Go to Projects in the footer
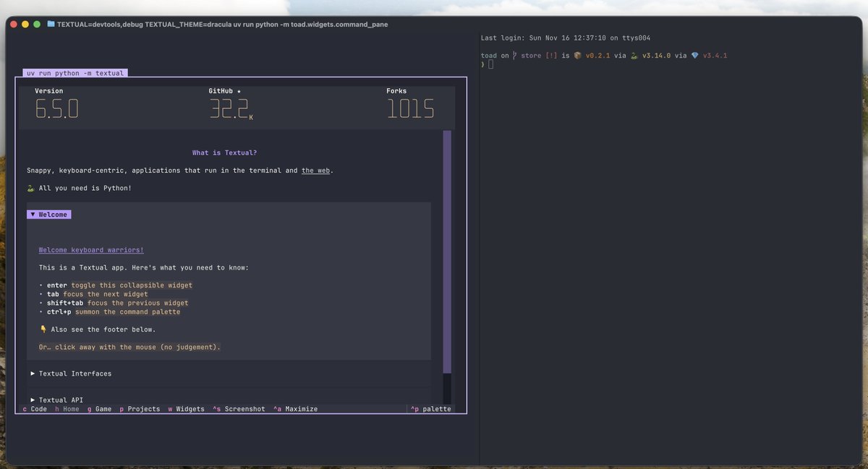Viewport: 868px width, 469px height. pos(140,409)
